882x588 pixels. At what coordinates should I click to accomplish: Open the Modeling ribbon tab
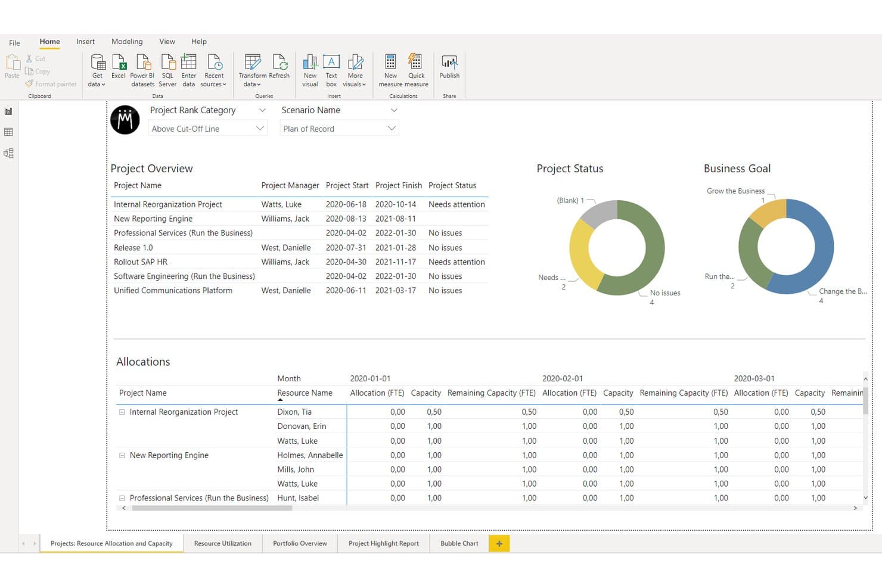click(x=127, y=42)
